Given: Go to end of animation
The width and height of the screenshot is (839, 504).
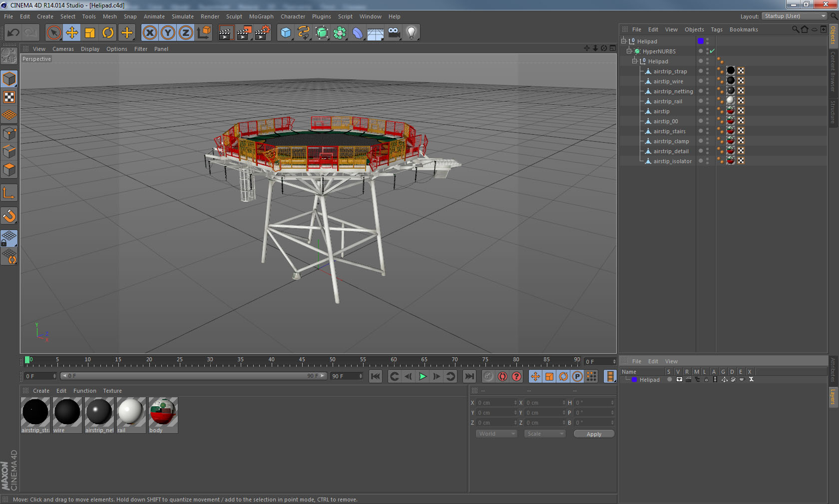Looking at the screenshot, I should pyautogui.click(x=469, y=376).
